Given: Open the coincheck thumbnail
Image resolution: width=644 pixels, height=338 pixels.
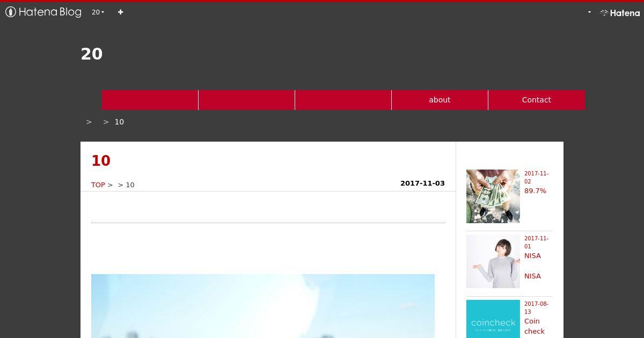Looking at the screenshot, I should pyautogui.click(x=493, y=319).
